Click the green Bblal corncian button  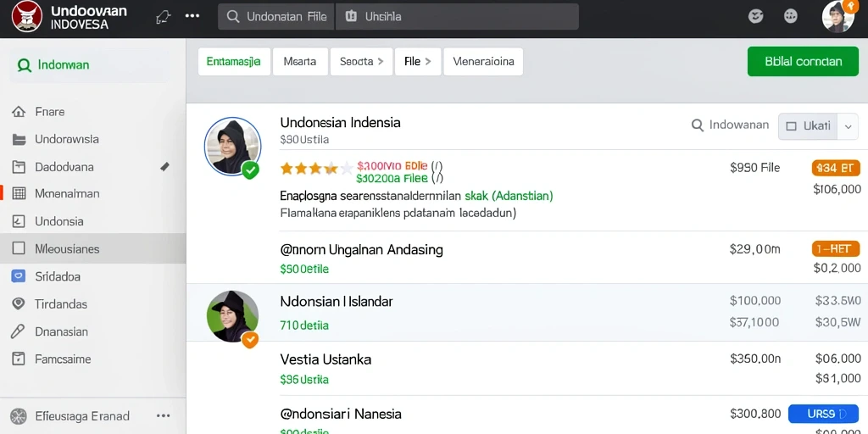(x=804, y=61)
